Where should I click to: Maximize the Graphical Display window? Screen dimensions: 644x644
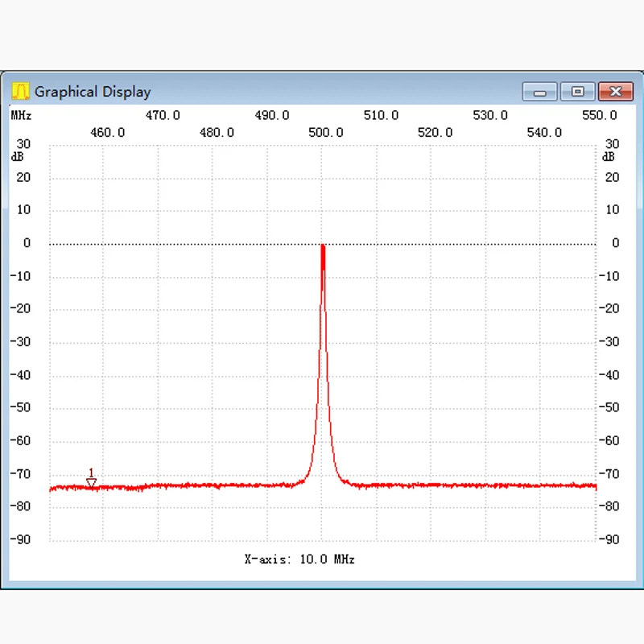click(x=577, y=91)
